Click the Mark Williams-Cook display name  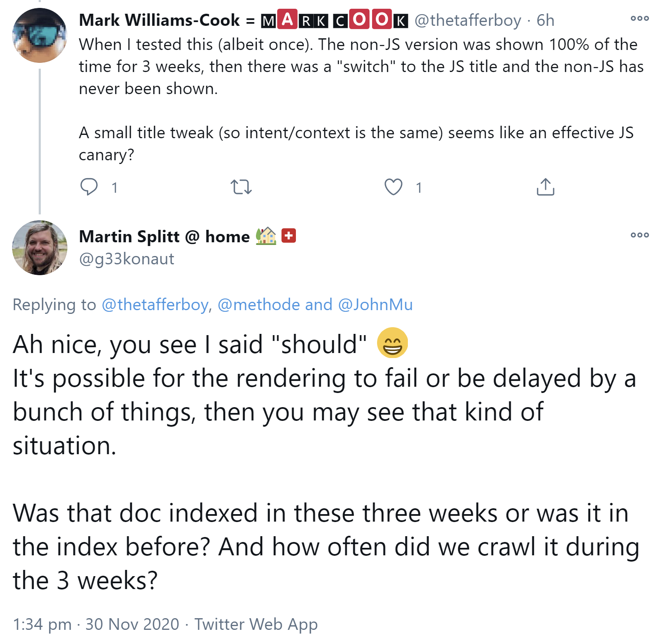click(x=159, y=20)
